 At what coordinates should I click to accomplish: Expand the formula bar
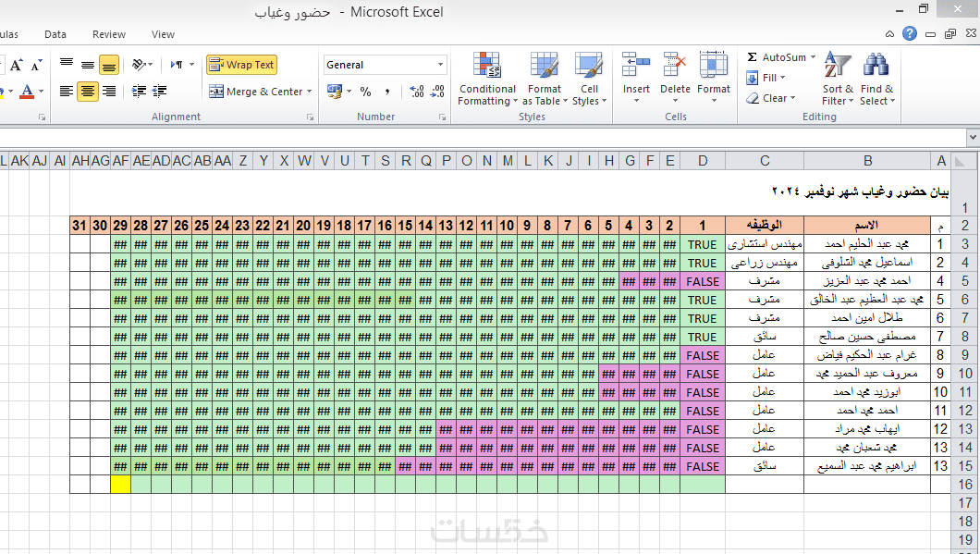tap(973, 136)
